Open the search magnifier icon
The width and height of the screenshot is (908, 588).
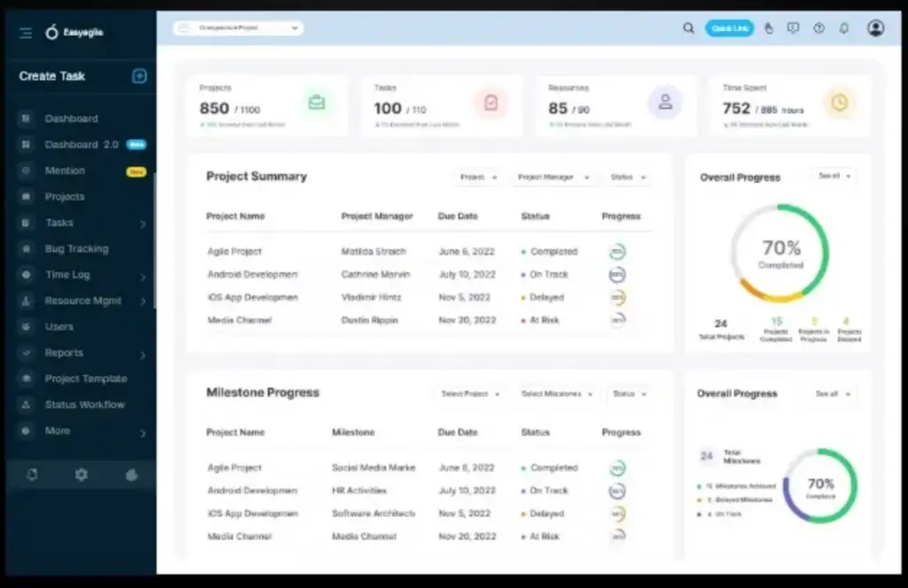point(688,27)
